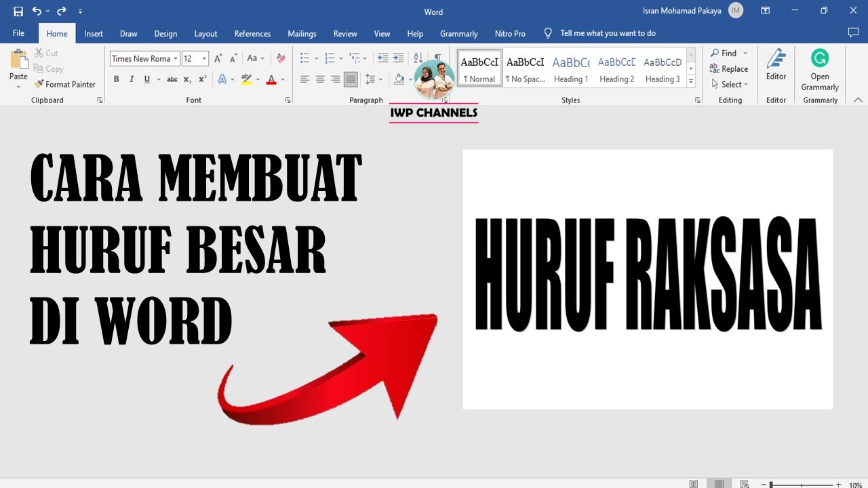Open the Select dropdown in Editing
Viewport: 868px width, 488px height.
729,84
